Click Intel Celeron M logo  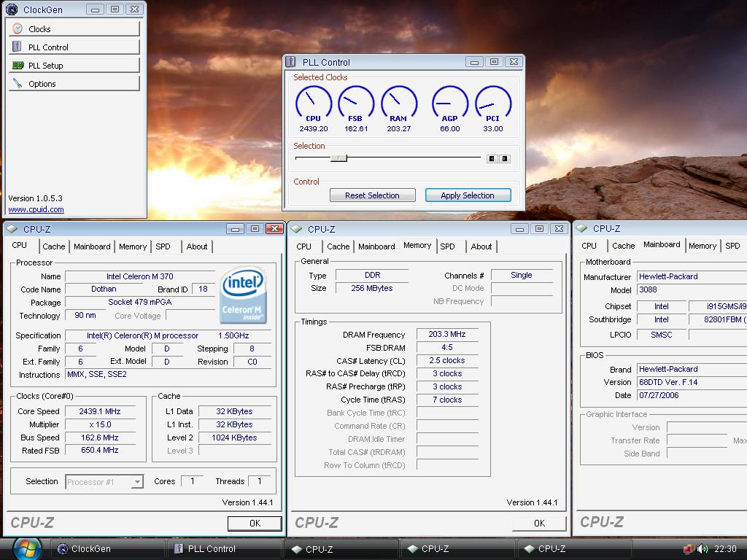click(x=244, y=295)
